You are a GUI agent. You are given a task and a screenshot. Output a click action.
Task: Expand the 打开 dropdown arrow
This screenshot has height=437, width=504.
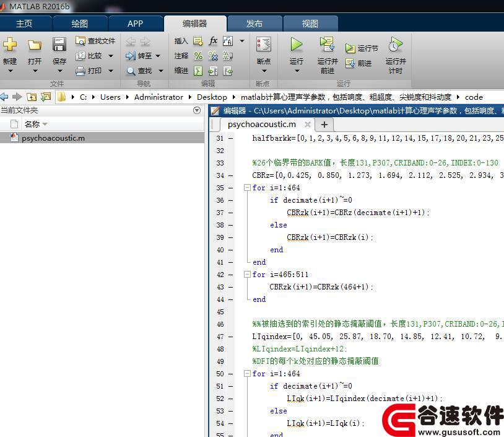pyautogui.click(x=35, y=71)
